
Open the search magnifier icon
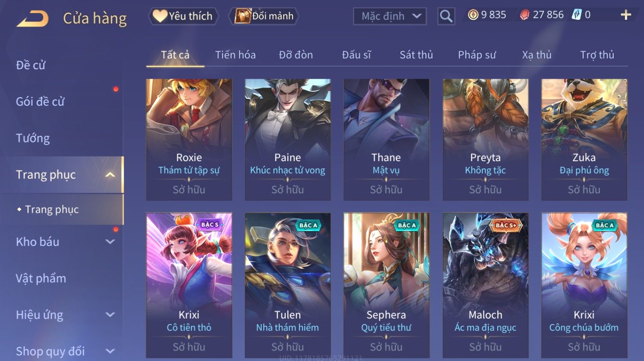coord(446,16)
